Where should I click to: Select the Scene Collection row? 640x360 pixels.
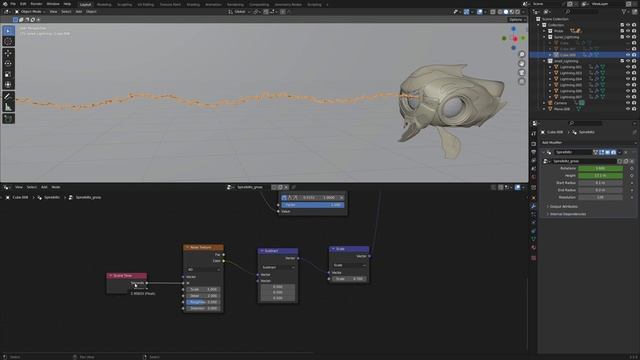555,19
